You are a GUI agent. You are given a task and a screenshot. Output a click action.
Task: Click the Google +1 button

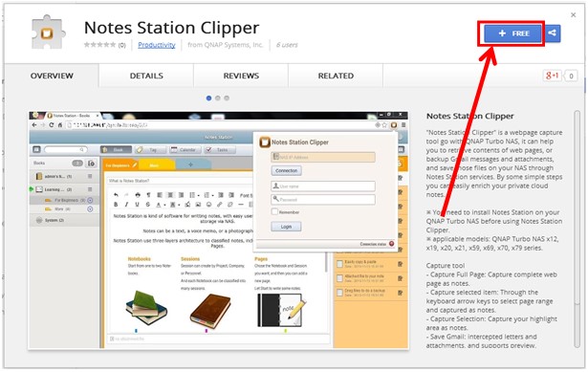[552, 76]
